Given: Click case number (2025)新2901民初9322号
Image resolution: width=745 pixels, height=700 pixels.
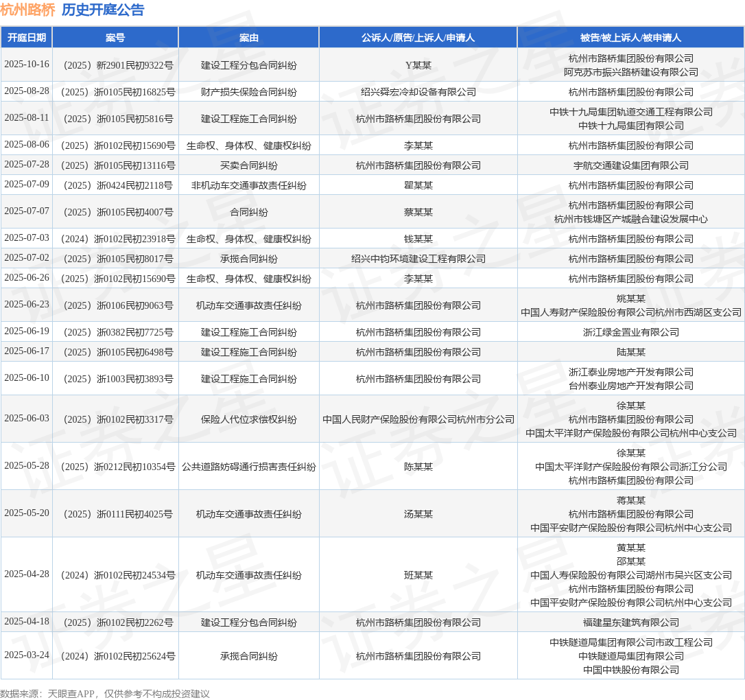Looking at the screenshot, I should coord(115,65).
